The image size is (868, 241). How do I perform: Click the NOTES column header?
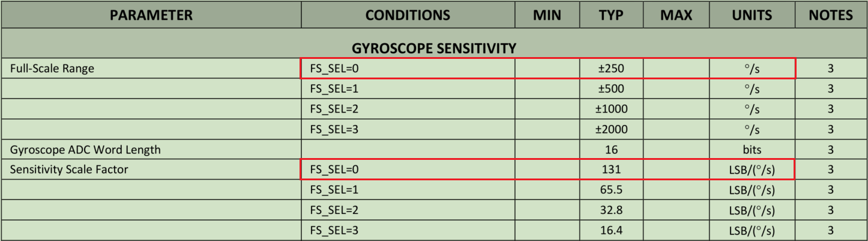[831, 15]
